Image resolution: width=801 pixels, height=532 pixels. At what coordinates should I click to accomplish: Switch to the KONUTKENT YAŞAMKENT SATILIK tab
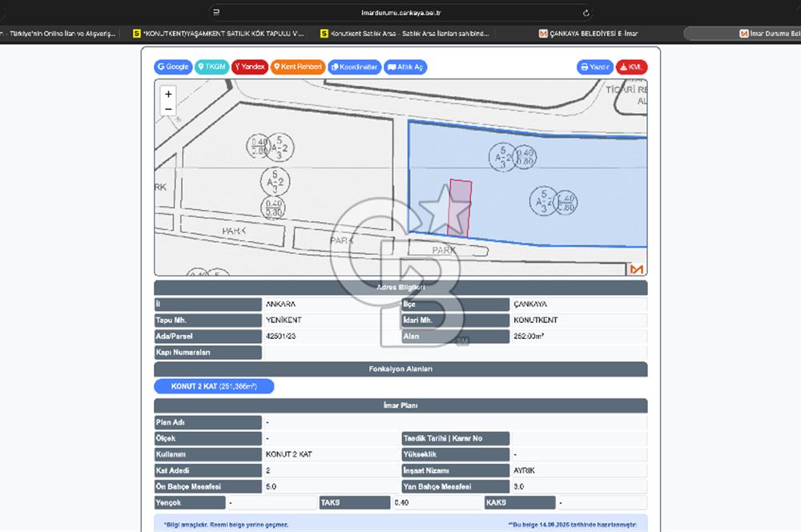tap(218, 34)
